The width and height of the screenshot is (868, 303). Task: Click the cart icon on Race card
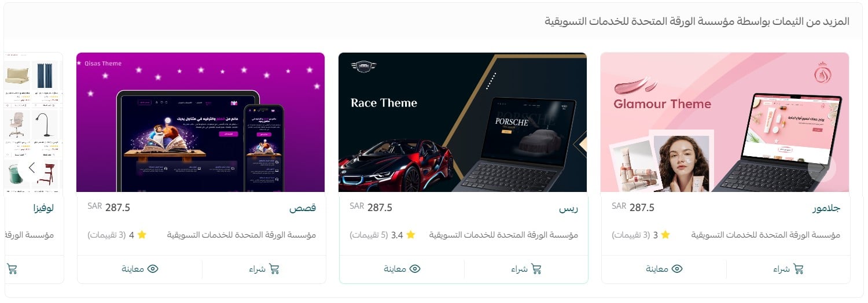pos(536,269)
